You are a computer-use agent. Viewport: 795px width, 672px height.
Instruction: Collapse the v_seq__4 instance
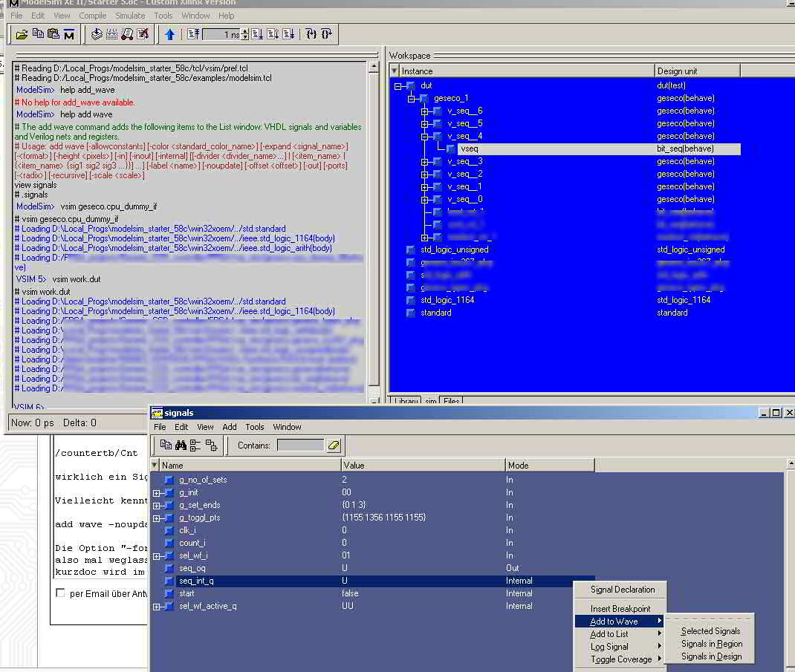[424, 137]
